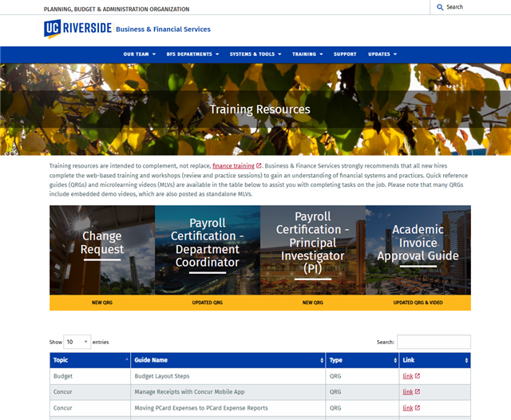Open the Training navigation menu

tap(307, 54)
